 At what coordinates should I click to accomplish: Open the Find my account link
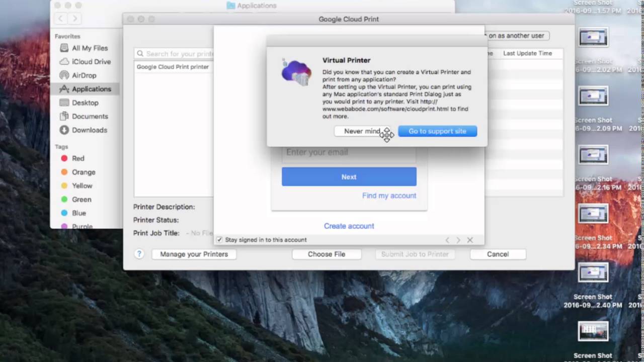[389, 196]
